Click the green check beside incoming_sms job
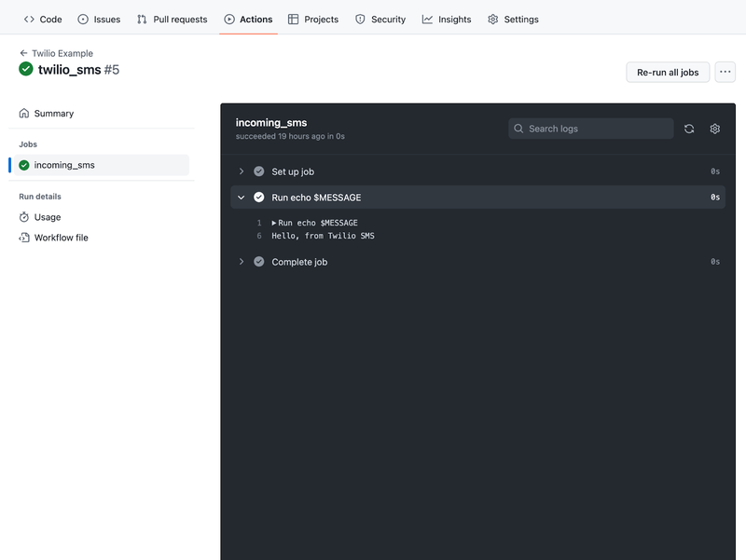This screenshot has height=560, width=746. (x=26, y=163)
